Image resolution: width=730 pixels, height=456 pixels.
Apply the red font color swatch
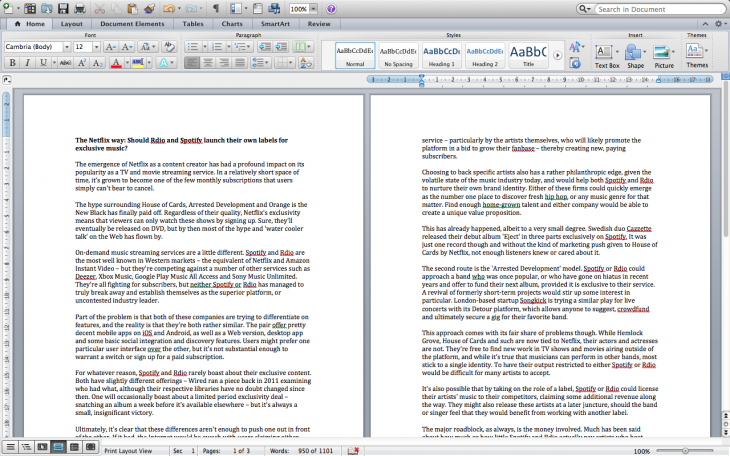tap(116, 62)
